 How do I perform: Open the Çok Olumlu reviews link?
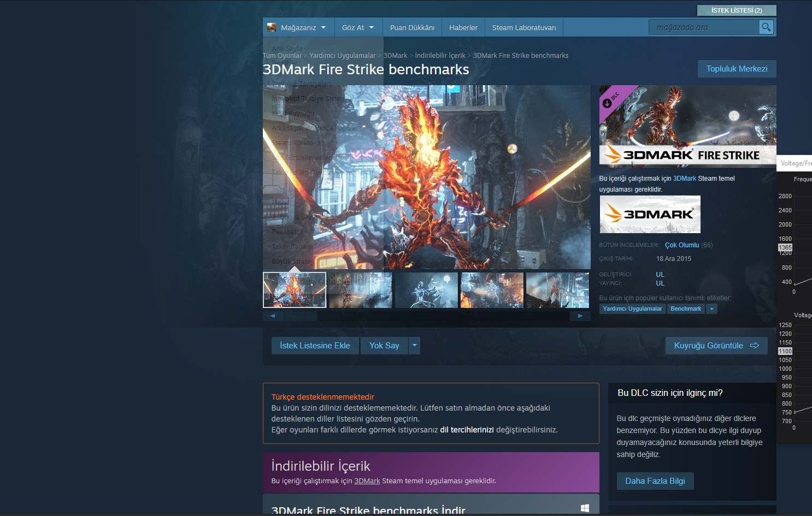pos(682,245)
